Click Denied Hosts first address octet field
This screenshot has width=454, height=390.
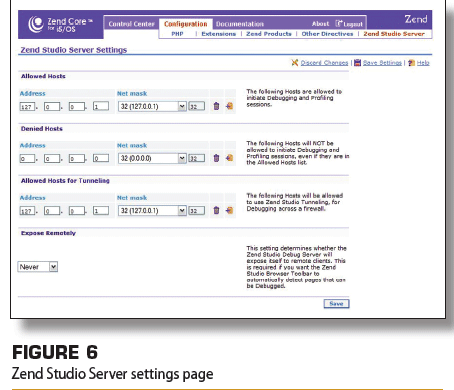pos(27,158)
